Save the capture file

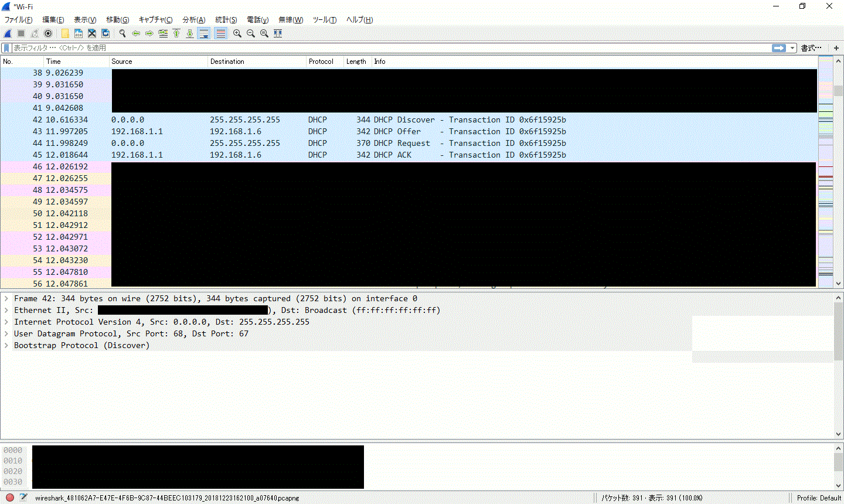coord(79,33)
